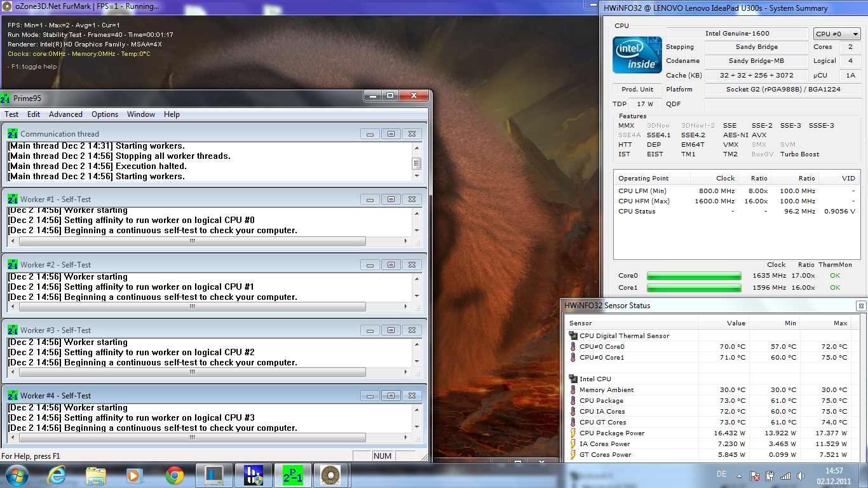
Task: Click the Sandy Bridge-MB codename value
Action: click(756, 61)
